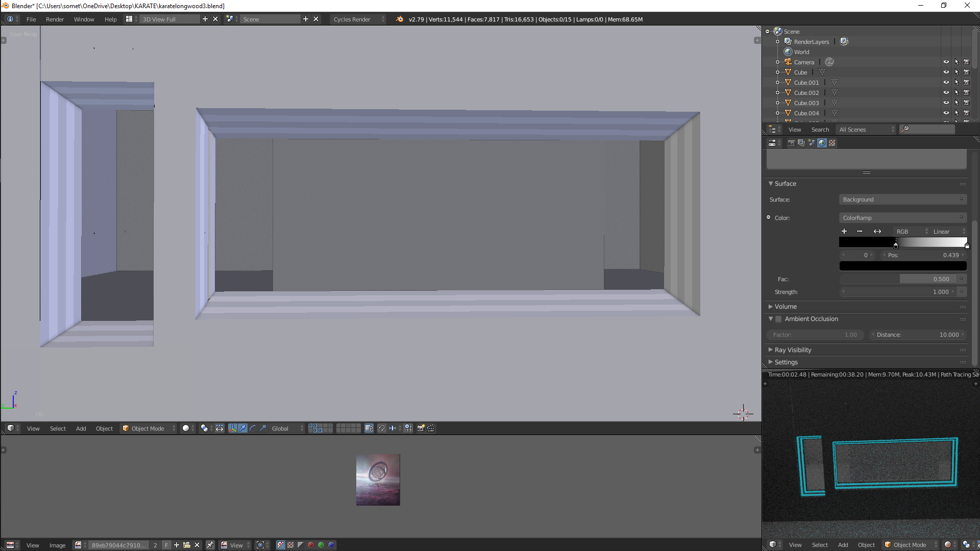980x551 pixels.
Task: Flip the color ramp with arrows icon
Action: coord(877,232)
